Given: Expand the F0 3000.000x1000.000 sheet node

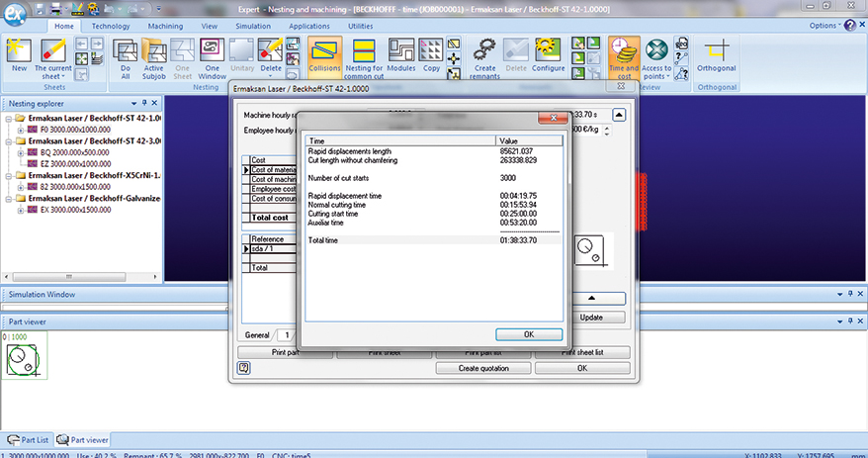Looking at the screenshot, I should [20, 129].
